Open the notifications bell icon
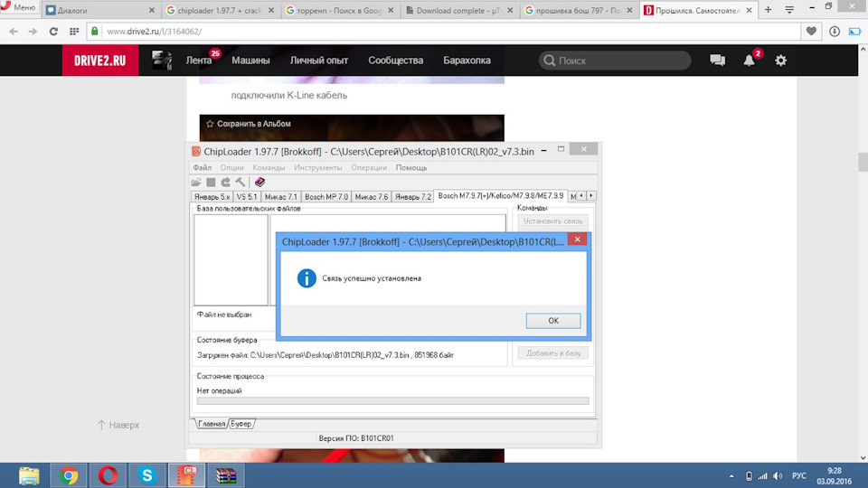868x488 pixels. coord(749,61)
